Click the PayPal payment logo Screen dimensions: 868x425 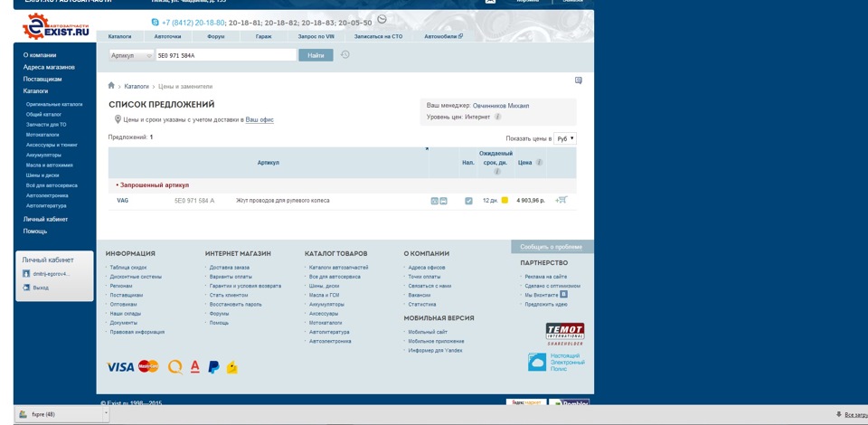tap(213, 366)
